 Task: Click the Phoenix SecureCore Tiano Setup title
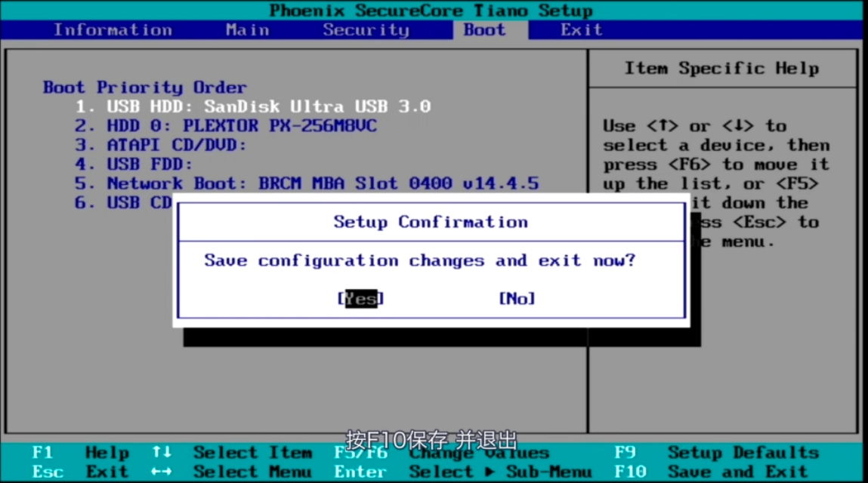pyautogui.click(x=431, y=11)
